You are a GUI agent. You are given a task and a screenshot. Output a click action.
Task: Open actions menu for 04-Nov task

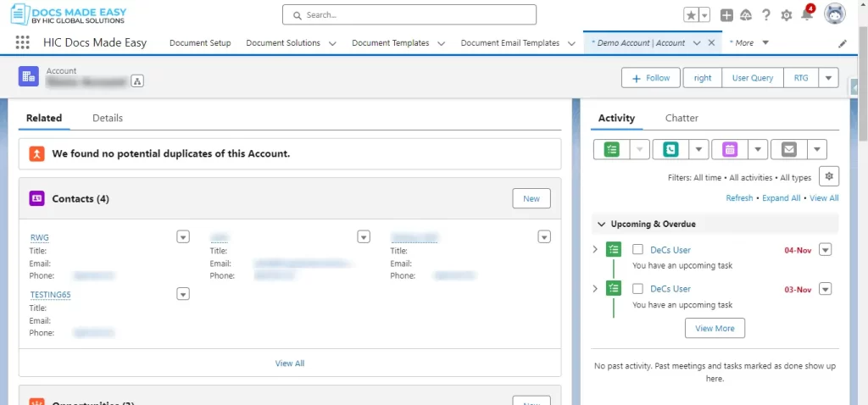coord(826,250)
